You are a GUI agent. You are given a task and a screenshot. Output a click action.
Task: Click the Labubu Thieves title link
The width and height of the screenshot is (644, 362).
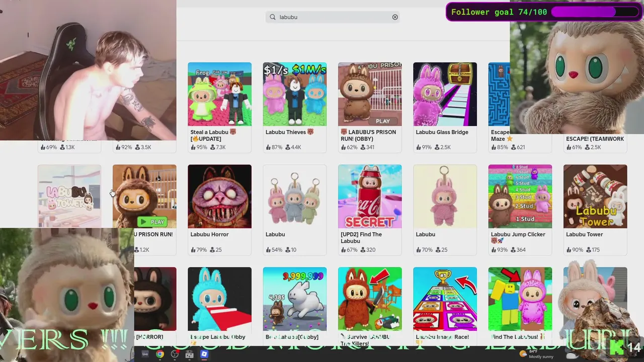tap(289, 132)
